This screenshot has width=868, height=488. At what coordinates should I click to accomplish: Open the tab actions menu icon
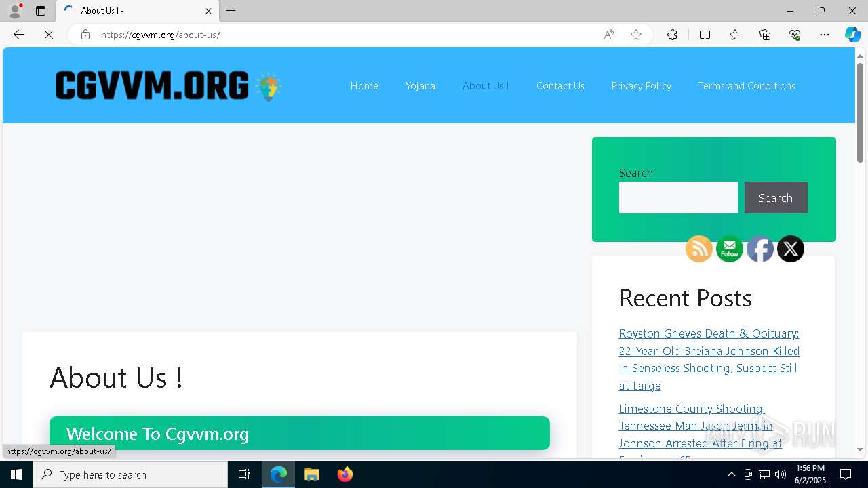(x=41, y=11)
